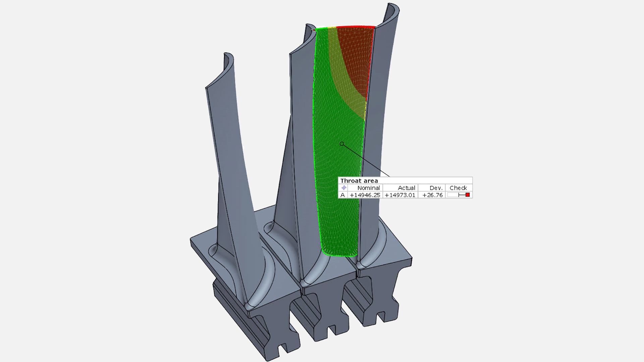Click the tolerance check bar
This screenshot has width=644, height=362.
click(458, 195)
